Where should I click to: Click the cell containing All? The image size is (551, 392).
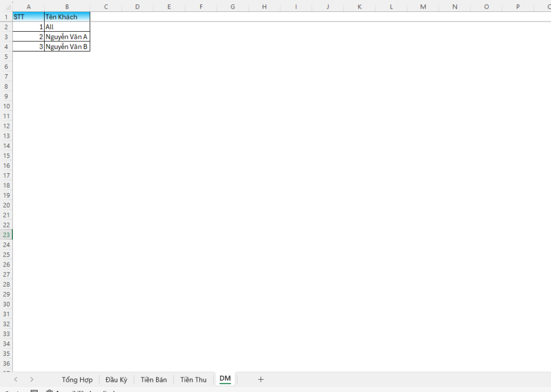[x=67, y=27]
